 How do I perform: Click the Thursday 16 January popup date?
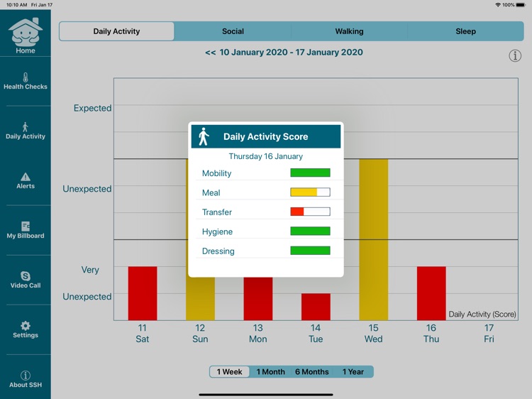(x=266, y=156)
